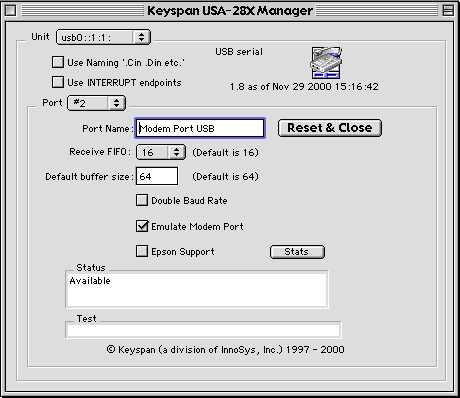Viewport: 460px width, 398px height.
Task: Click the window close box in title bar
Action: pyautogui.click(x=10, y=11)
